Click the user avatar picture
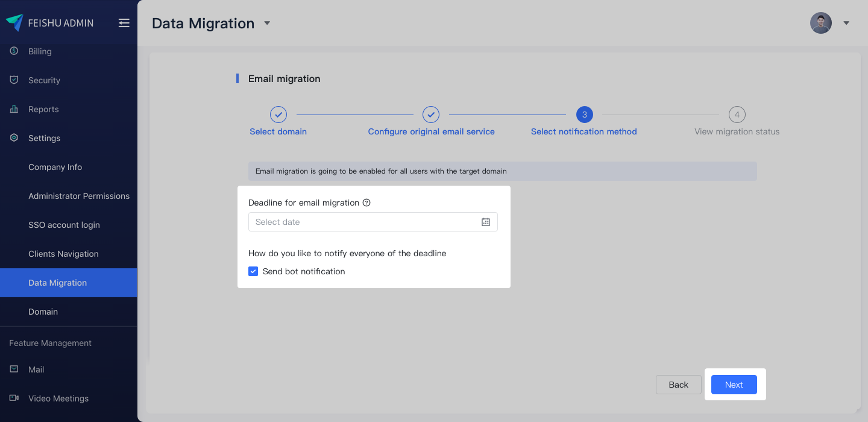868x422 pixels. pyautogui.click(x=821, y=23)
